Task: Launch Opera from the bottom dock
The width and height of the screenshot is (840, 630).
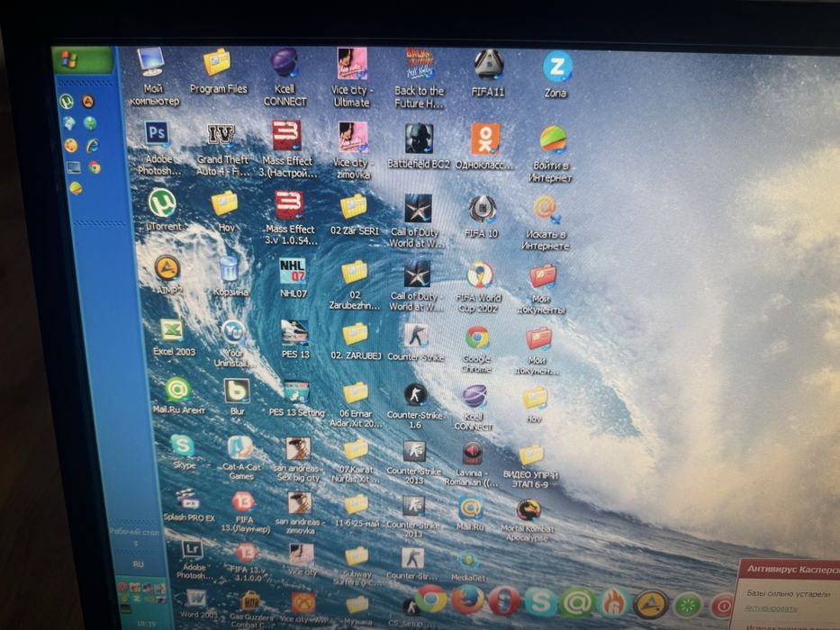Action: point(504,600)
